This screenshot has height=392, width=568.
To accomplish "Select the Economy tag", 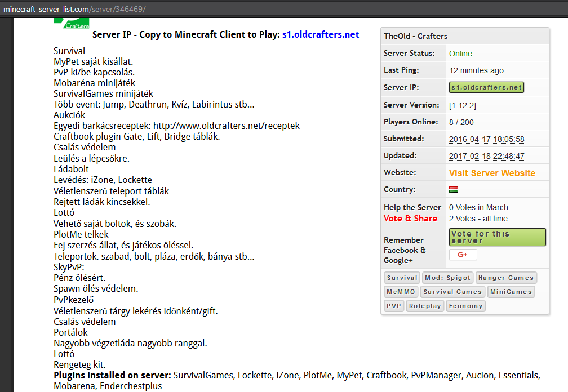I will 466,306.
